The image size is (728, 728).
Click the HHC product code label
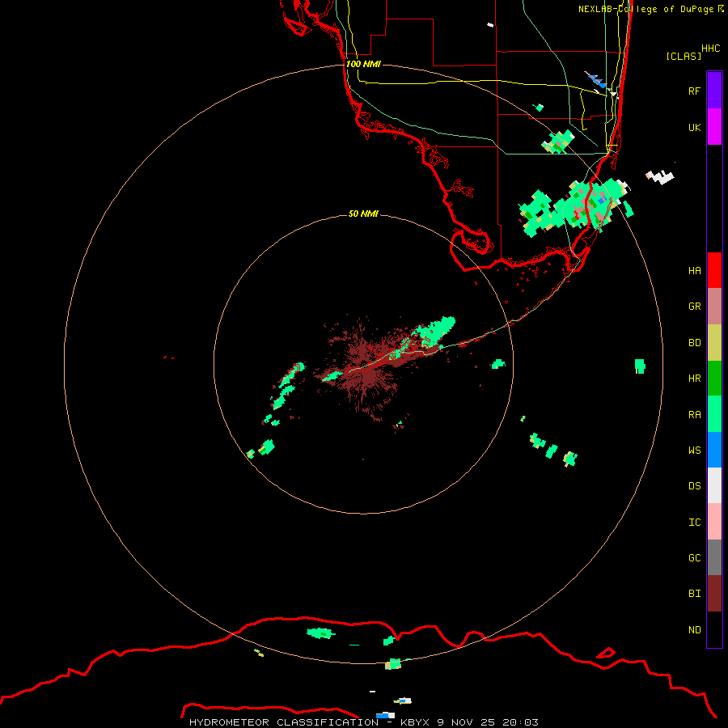710,49
